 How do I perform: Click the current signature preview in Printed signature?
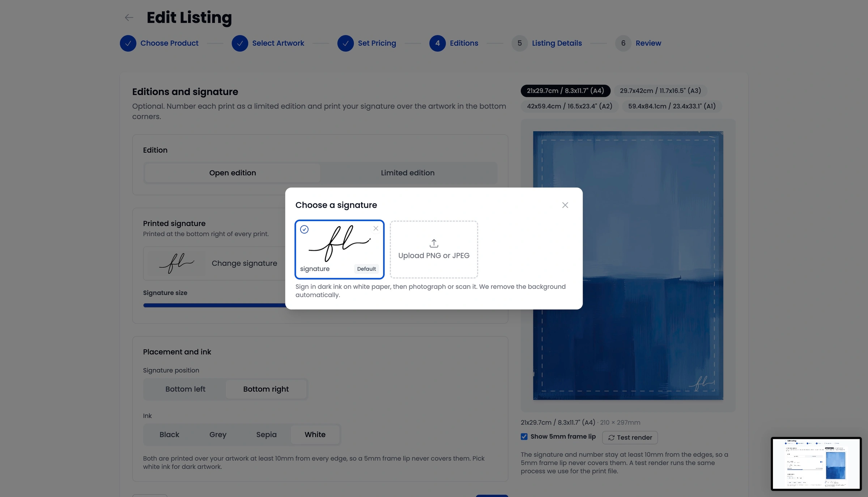click(177, 264)
